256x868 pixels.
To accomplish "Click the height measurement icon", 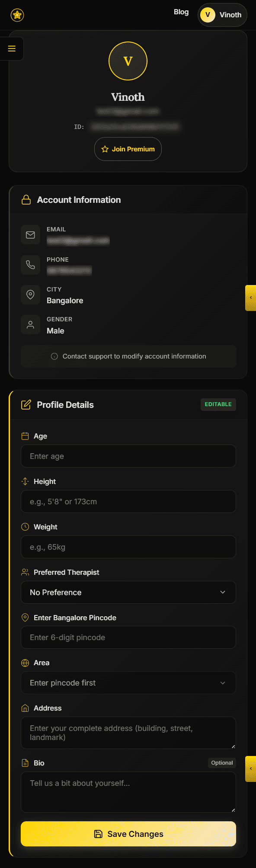I will coord(25,481).
